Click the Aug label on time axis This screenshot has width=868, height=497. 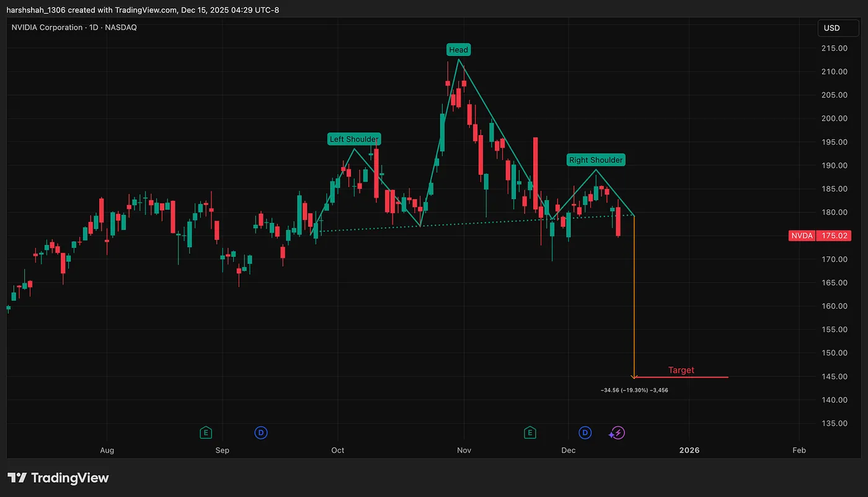(107, 450)
